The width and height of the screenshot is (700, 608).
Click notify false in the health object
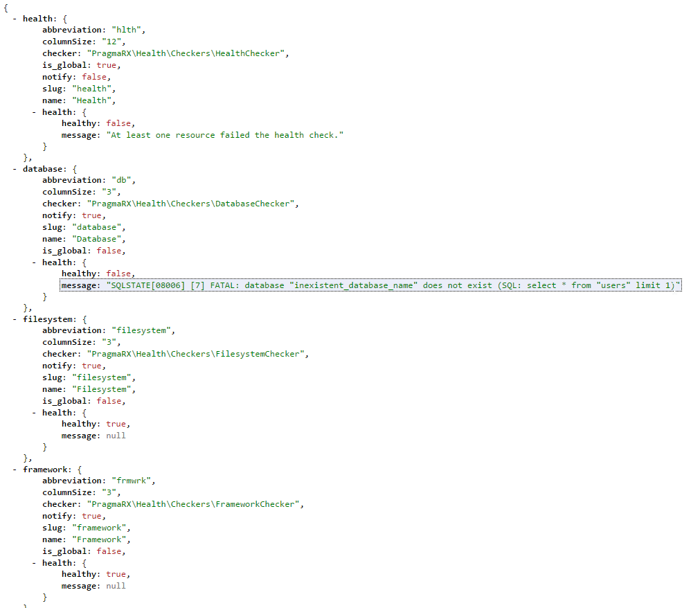(94, 78)
